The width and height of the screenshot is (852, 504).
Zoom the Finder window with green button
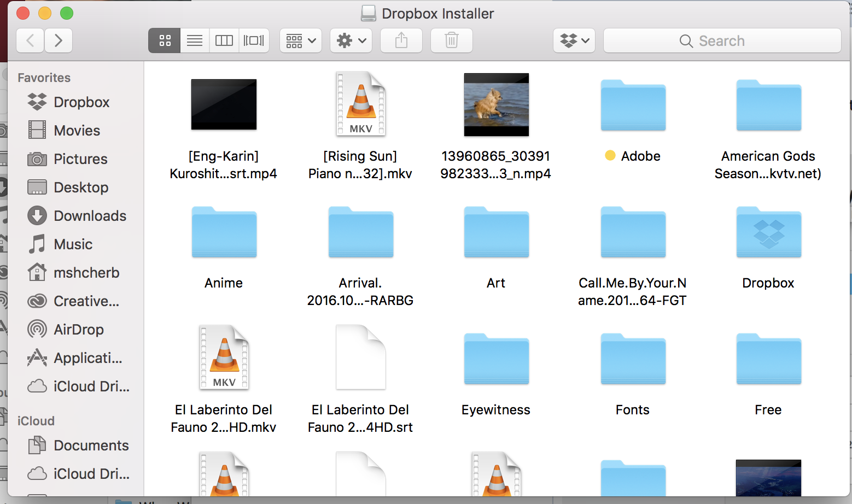tap(67, 13)
